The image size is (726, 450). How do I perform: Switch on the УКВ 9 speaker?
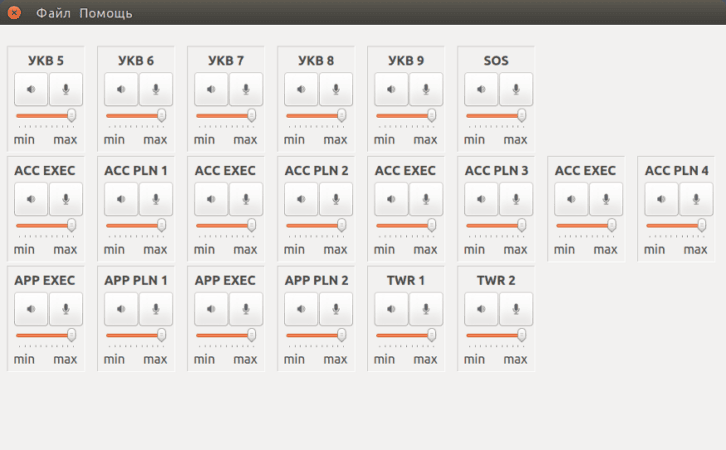pos(391,89)
